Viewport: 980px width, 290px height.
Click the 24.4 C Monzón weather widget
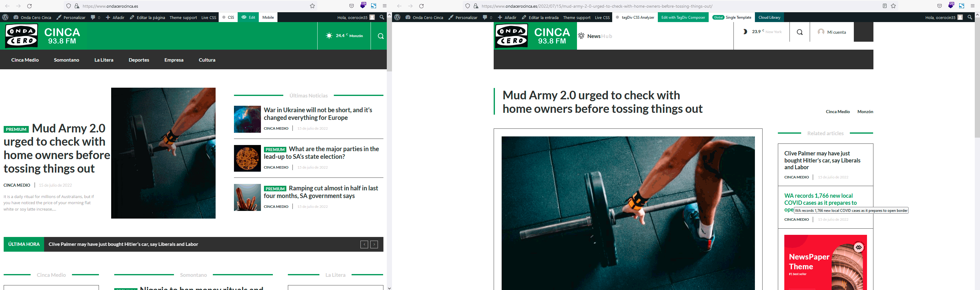point(344,36)
